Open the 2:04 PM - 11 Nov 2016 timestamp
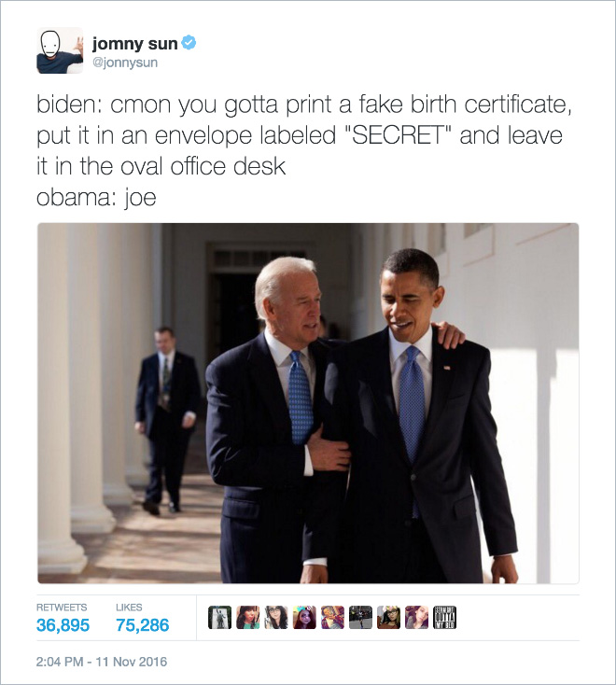The image size is (616, 685). click(102, 662)
